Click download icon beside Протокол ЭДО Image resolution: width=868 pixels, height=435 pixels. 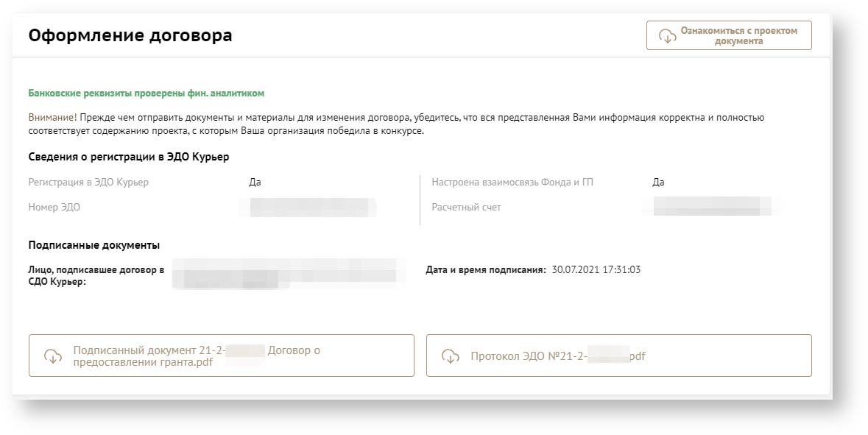click(x=451, y=356)
